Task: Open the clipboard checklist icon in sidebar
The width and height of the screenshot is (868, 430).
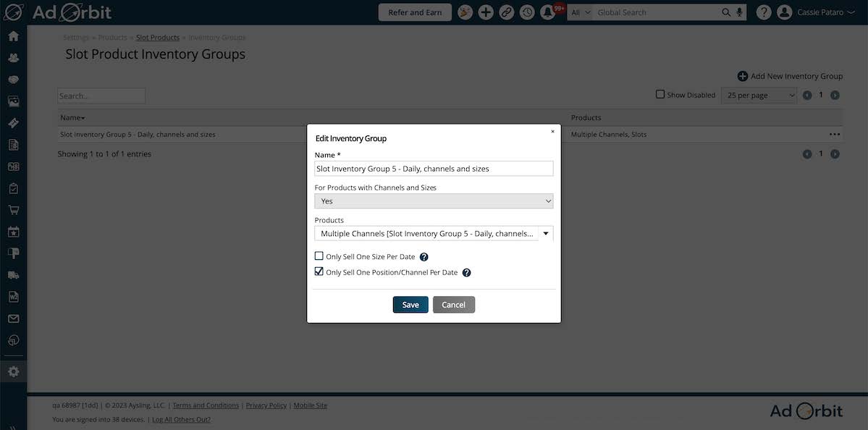Action: point(13,188)
